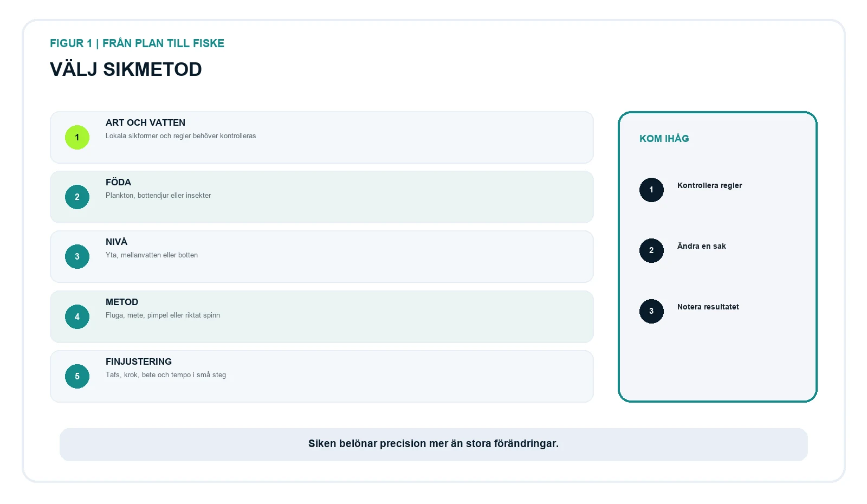Select step 4 circle next to METOD
Screen dimensions: 867x504
(x=77, y=316)
